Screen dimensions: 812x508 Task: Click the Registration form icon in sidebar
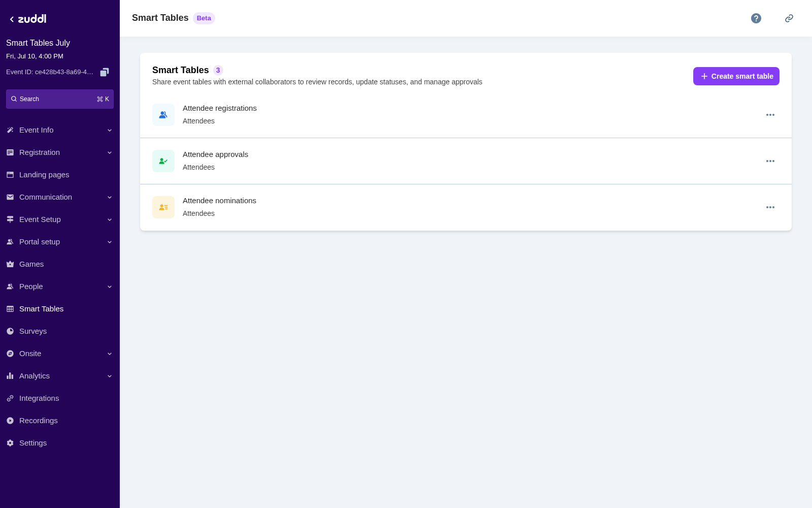click(x=10, y=152)
